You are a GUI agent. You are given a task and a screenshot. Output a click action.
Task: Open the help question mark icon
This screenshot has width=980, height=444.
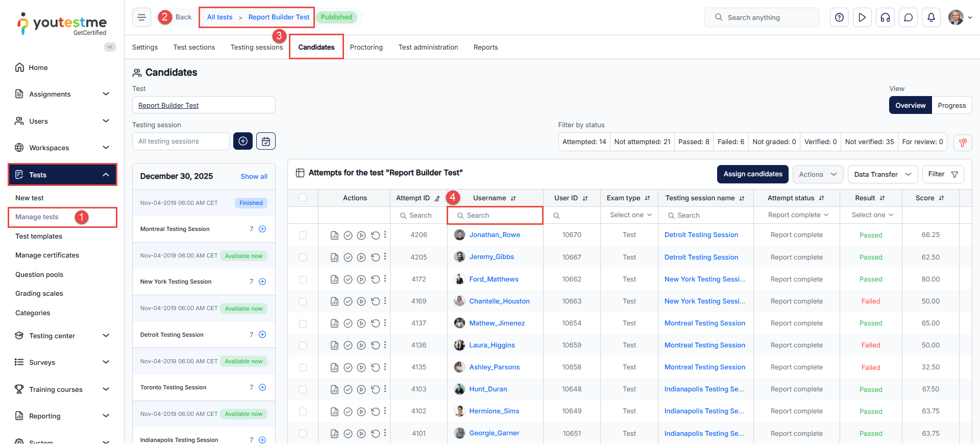click(x=839, y=17)
